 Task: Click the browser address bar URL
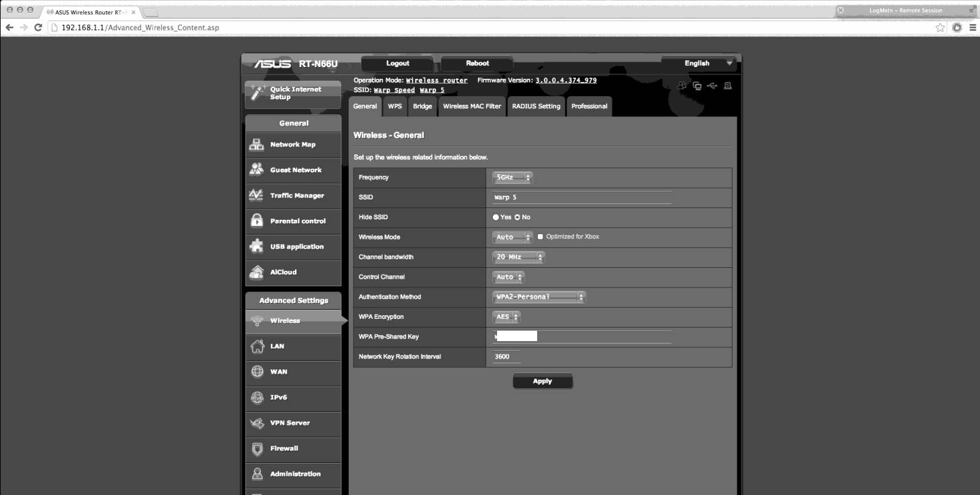click(140, 28)
